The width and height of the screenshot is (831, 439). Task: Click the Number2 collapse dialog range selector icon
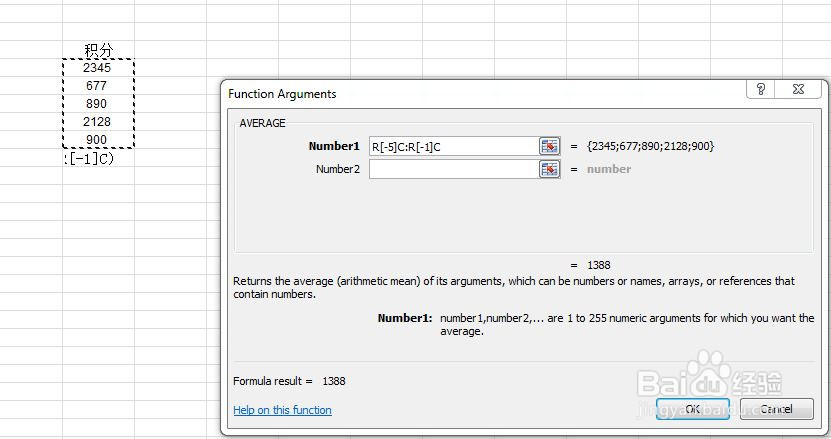[550, 169]
